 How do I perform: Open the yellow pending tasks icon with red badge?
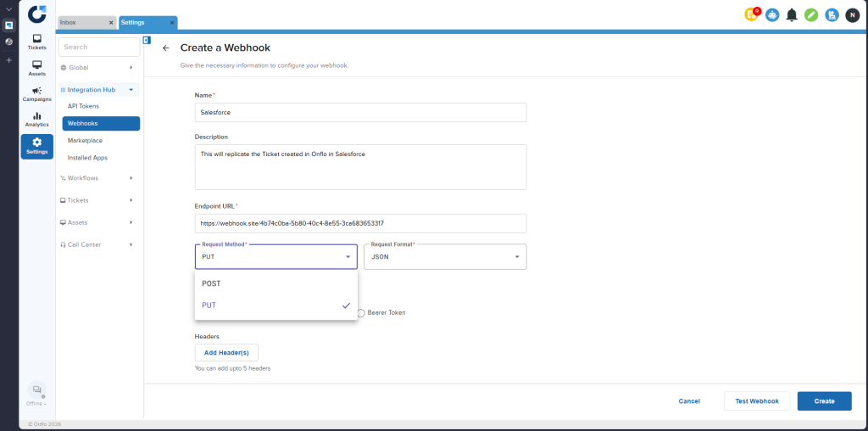pyautogui.click(x=752, y=15)
